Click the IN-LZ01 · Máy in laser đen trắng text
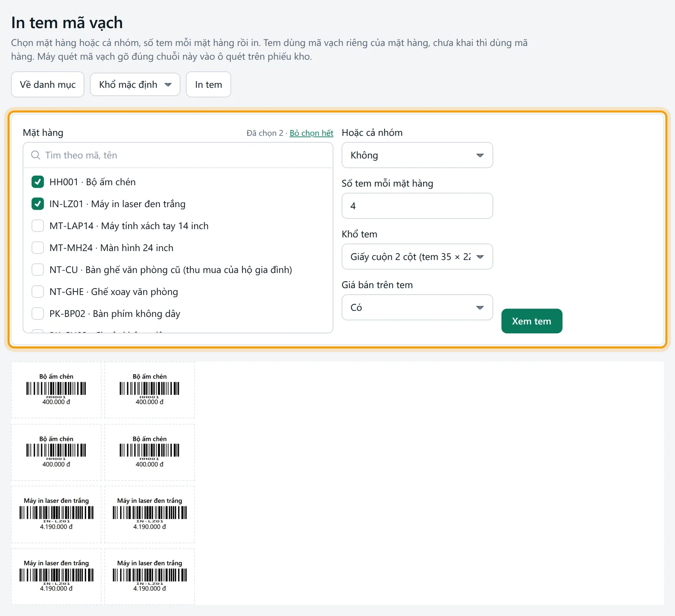The height and width of the screenshot is (616, 675). point(117,204)
